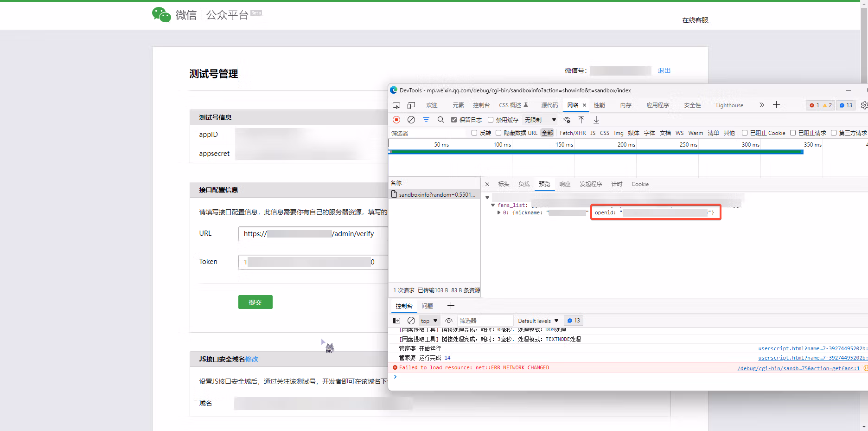Expand the 0: {nickname} tree entry
Image resolution: width=868 pixels, height=431 pixels.
(x=499, y=212)
